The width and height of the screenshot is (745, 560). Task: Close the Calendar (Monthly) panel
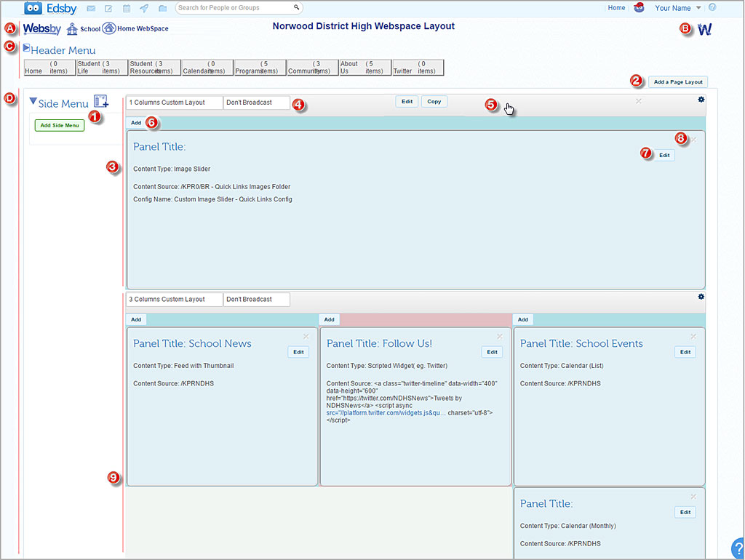tap(693, 496)
